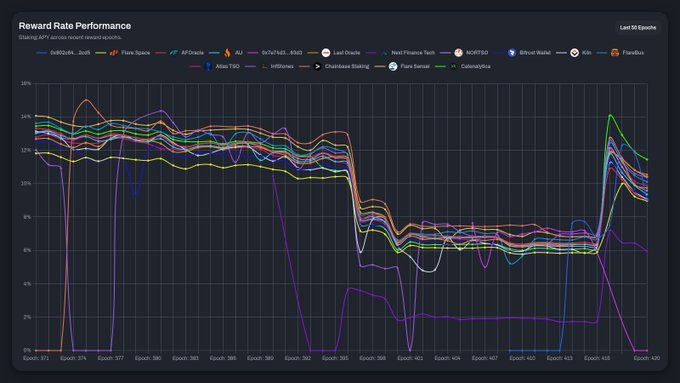Viewport: 680px width, 383px height.
Task: Click the Epoch: 371 axis label
Action: 36,358
